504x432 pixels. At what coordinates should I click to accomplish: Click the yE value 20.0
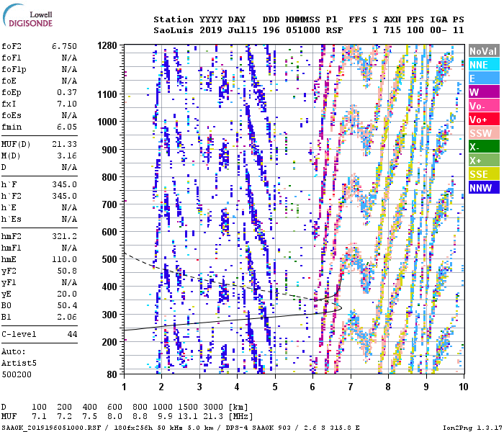[x=67, y=294]
